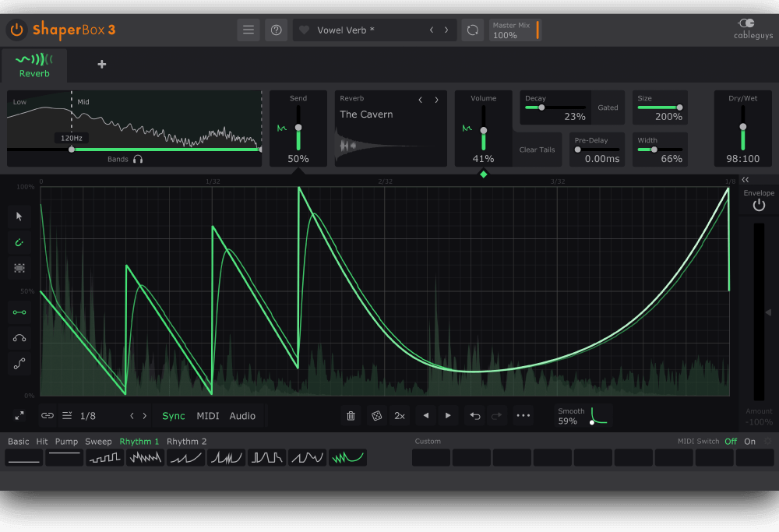The height and width of the screenshot is (532, 779).
Task: Click the Pre-Delay slider knob
Action: [577, 149]
